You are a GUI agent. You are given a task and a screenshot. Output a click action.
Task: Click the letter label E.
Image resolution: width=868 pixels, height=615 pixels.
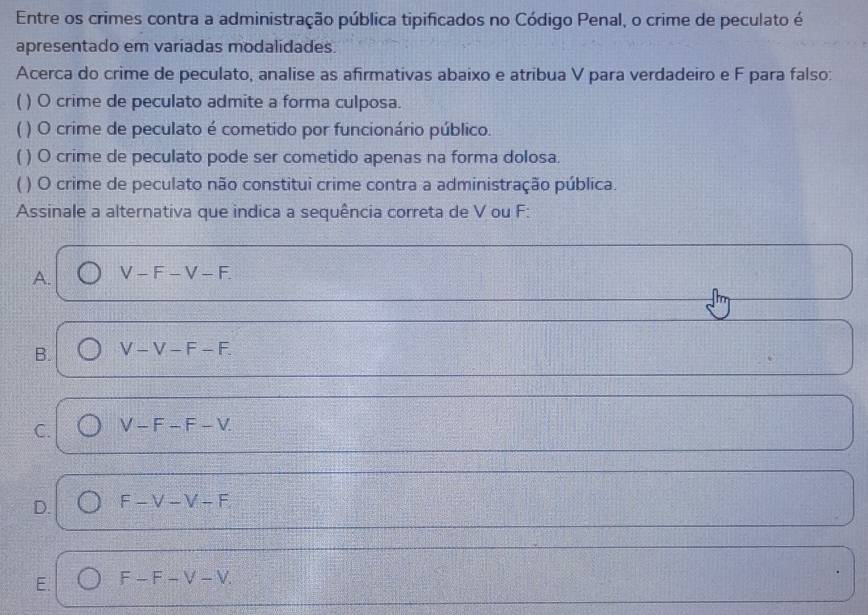coord(41,584)
